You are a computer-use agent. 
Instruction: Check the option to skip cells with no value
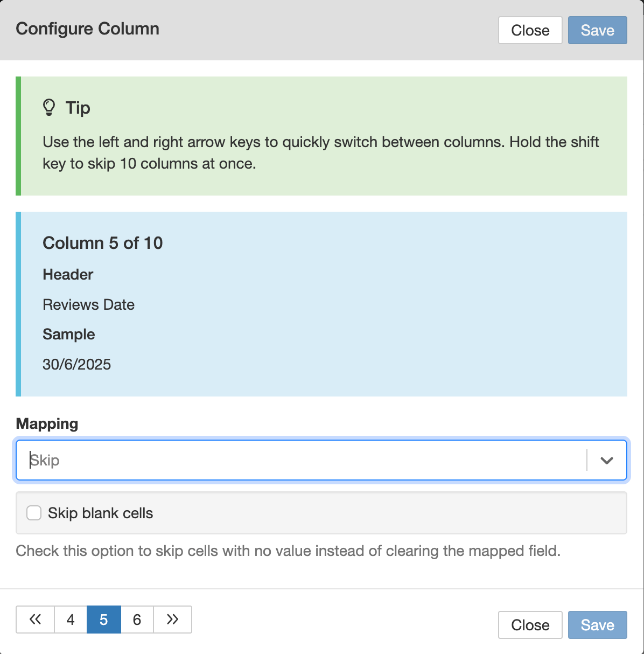pyautogui.click(x=34, y=513)
